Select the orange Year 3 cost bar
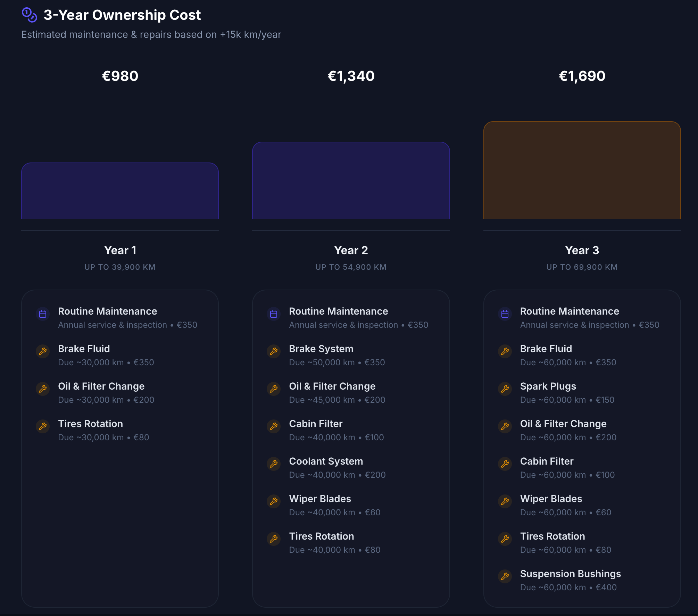This screenshot has width=698, height=616. [x=582, y=170]
